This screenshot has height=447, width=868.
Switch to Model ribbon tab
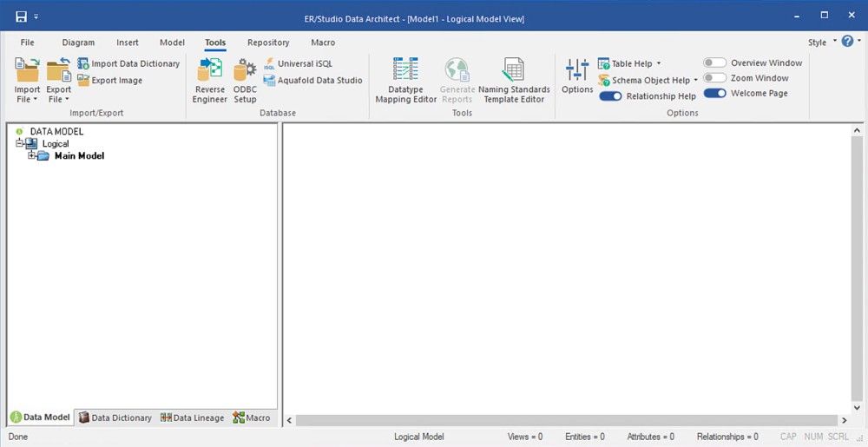click(172, 43)
